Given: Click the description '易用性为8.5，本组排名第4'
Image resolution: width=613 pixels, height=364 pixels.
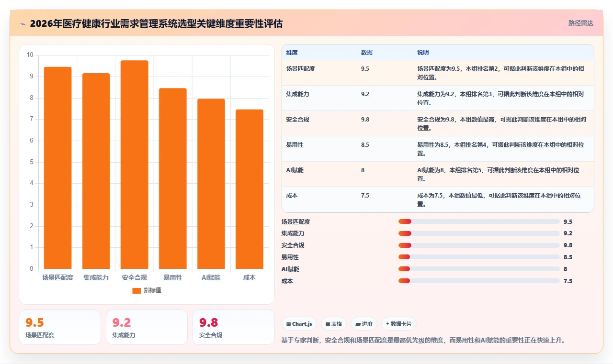Looking at the screenshot, I should [x=454, y=145].
